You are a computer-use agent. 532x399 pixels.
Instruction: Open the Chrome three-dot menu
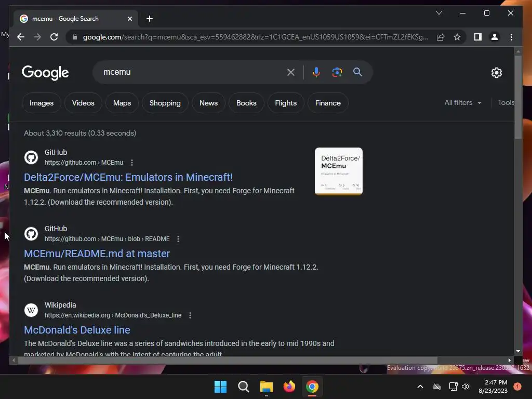coord(511,37)
